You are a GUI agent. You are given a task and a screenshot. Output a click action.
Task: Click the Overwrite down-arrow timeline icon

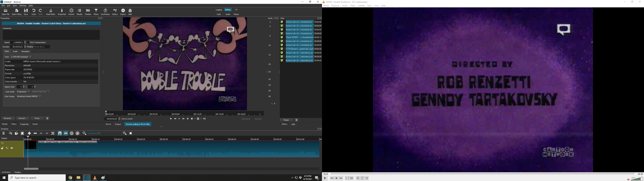pos(47,133)
